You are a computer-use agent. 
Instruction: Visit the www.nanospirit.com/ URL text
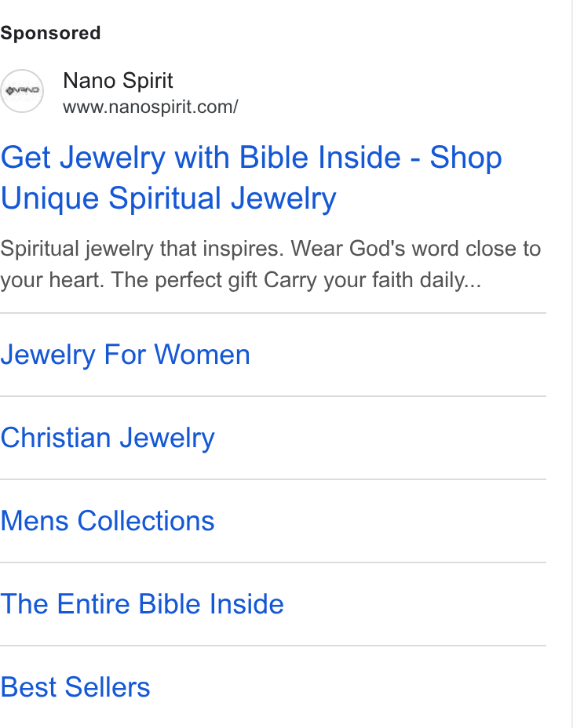(x=151, y=107)
